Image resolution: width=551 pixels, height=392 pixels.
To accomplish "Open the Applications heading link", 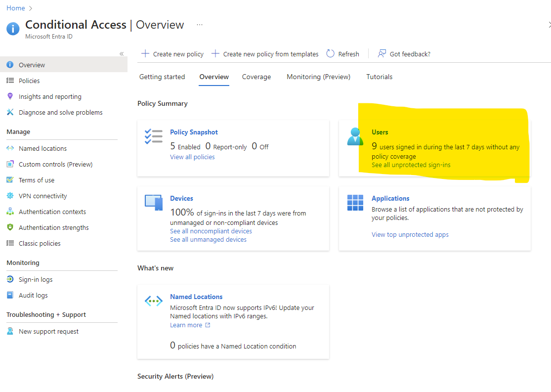I will coord(390,198).
